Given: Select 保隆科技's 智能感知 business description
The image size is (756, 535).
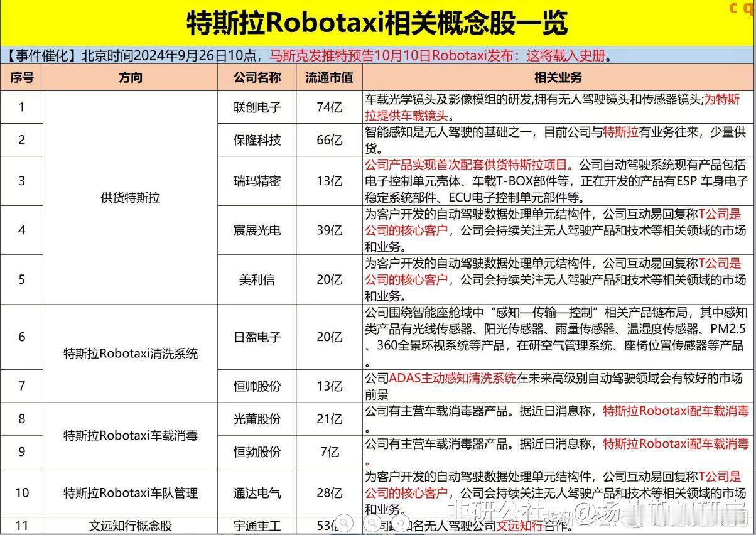Looking at the screenshot, I should click(x=558, y=140).
